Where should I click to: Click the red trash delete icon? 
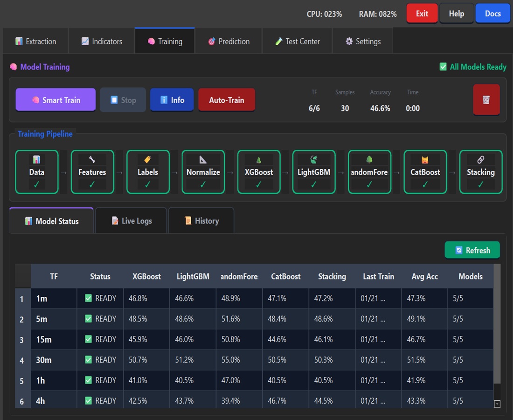click(x=486, y=99)
